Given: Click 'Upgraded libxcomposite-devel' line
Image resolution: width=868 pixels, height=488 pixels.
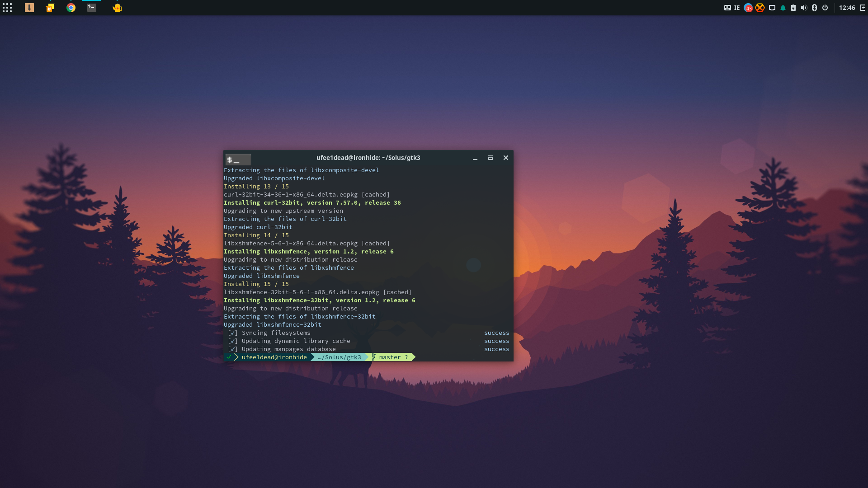Looking at the screenshot, I should click(274, 178).
